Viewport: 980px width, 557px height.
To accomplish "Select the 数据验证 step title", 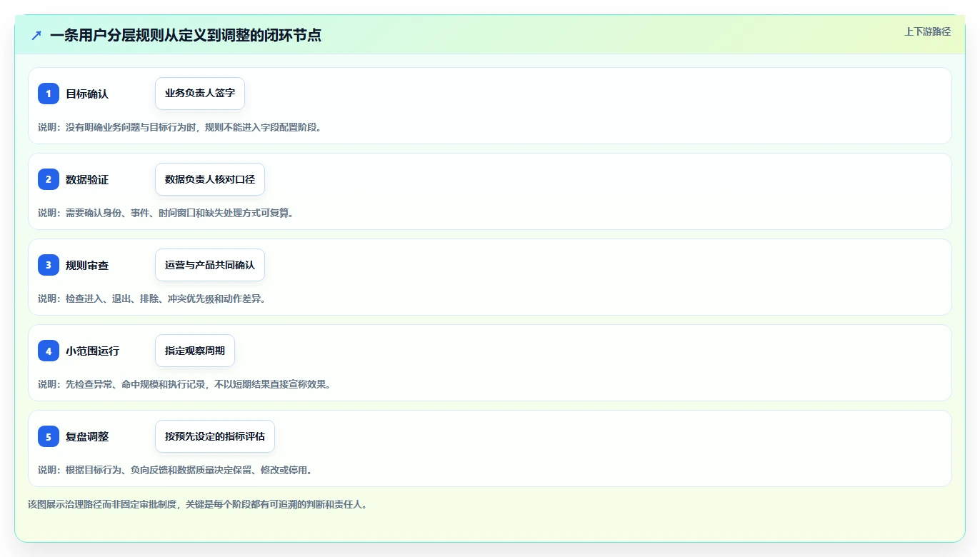I will (x=87, y=179).
